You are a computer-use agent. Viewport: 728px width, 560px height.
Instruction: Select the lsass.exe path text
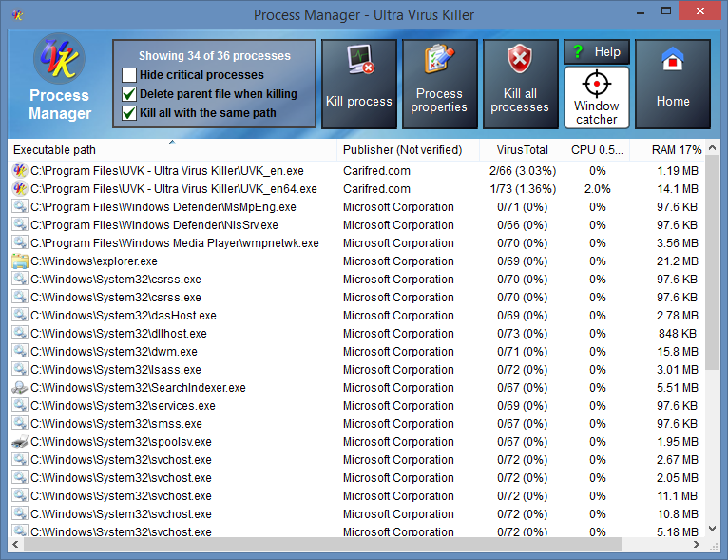click(x=116, y=370)
